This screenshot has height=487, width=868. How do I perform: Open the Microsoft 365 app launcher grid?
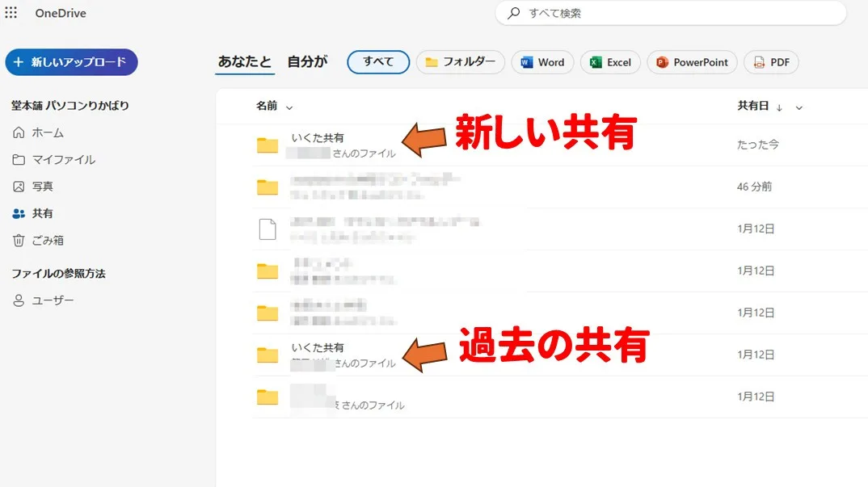[x=11, y=12]
